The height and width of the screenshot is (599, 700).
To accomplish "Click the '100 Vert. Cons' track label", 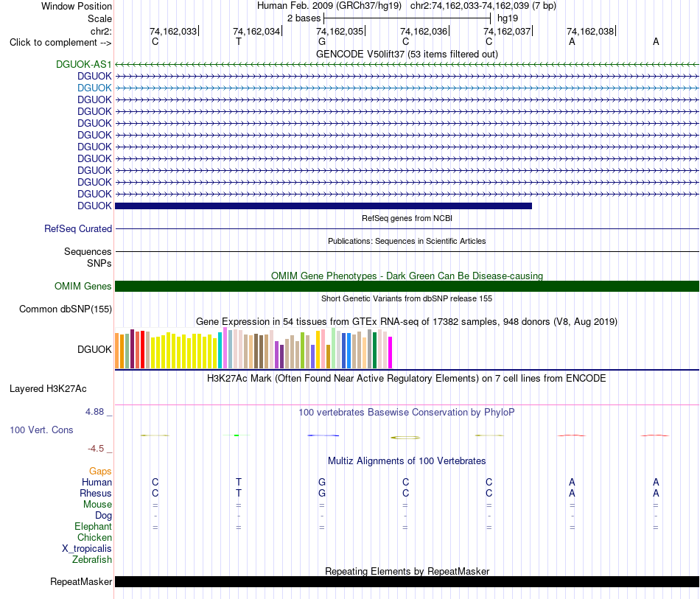I will pyautogui.click(x=41, y=430).
